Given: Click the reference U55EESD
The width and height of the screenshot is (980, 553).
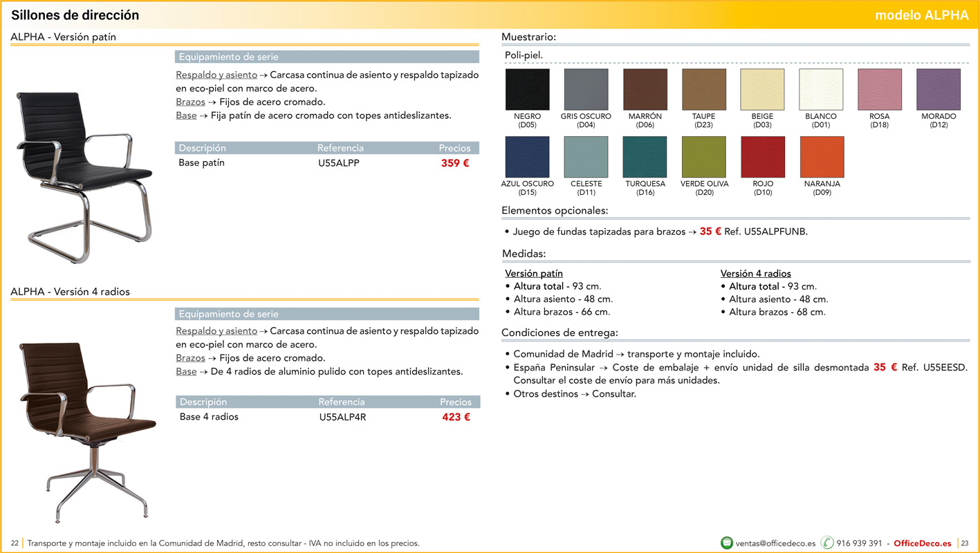Looking at the screenshot, I should coord(945,368).
